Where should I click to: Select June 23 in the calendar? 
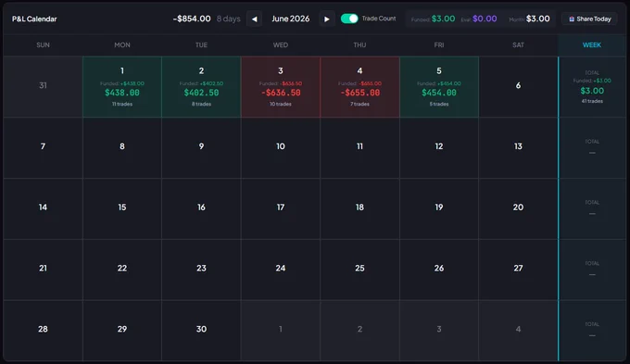pyautogui.click(x=201, y=270)
